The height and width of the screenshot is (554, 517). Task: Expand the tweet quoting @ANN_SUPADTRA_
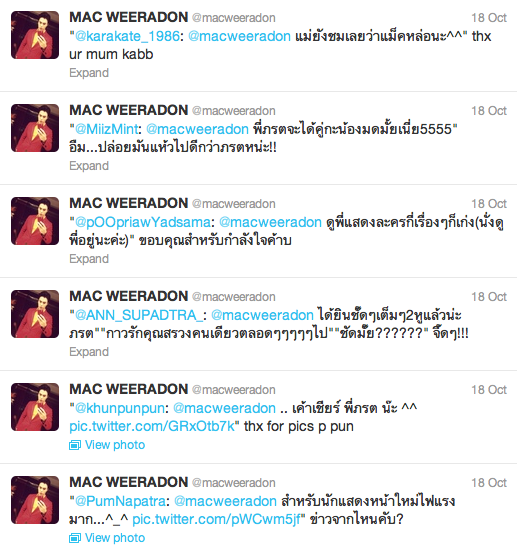[89, 352]
